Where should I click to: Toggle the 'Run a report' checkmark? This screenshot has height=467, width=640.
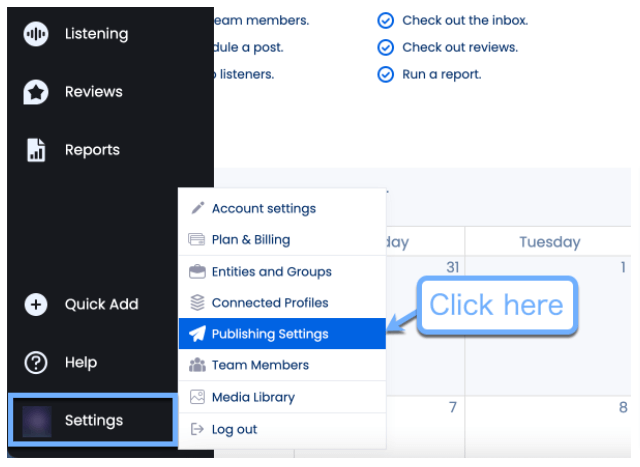point(385,74)
